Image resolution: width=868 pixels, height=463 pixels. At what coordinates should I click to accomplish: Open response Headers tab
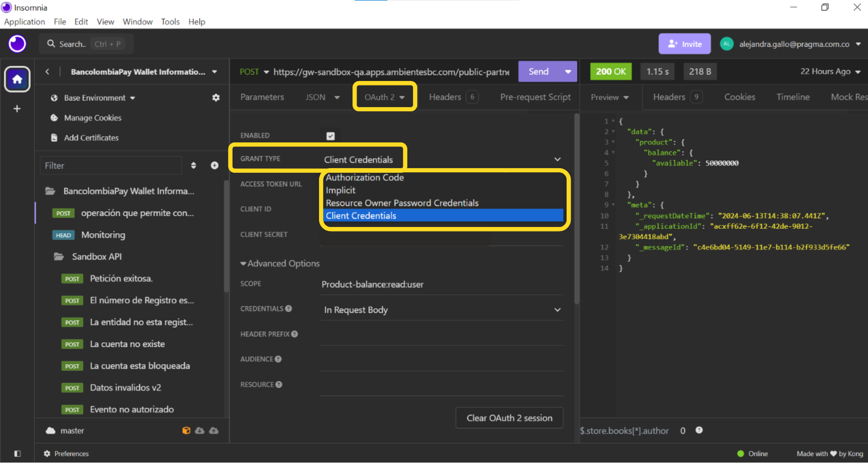tap(677, 97)
